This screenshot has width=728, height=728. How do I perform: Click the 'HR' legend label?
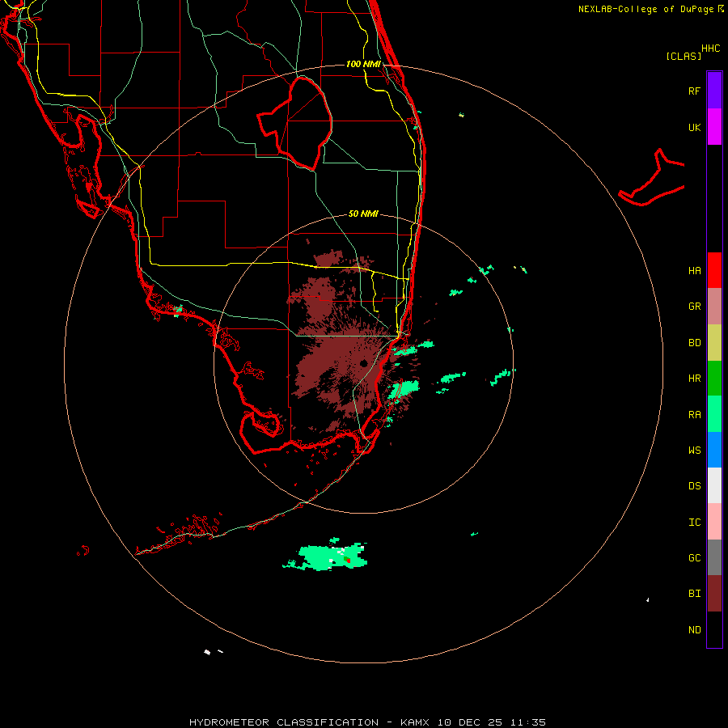[694, 379]
